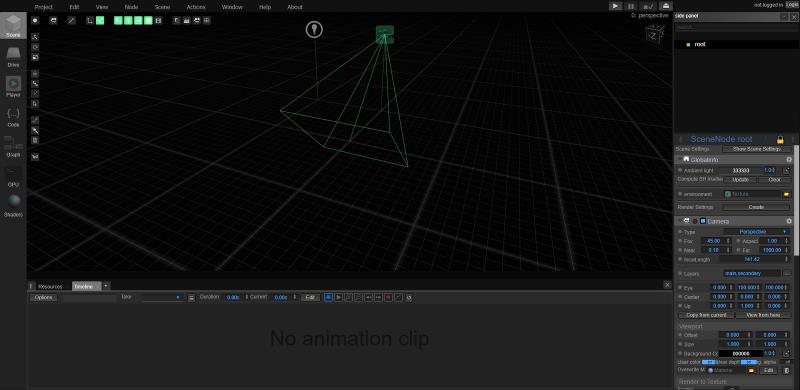Click the background color 000000 swatch
Viewport: 800px width, 390px height.
[741, 353]
